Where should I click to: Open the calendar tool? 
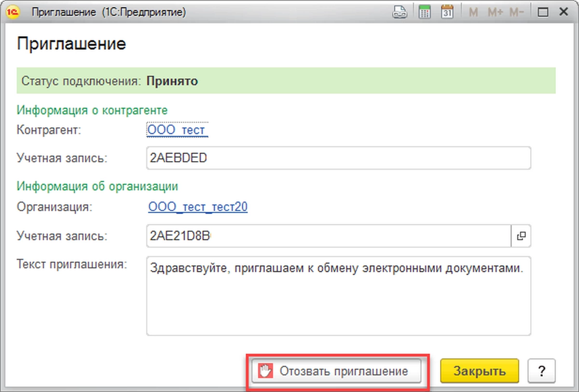pos(447,13)
